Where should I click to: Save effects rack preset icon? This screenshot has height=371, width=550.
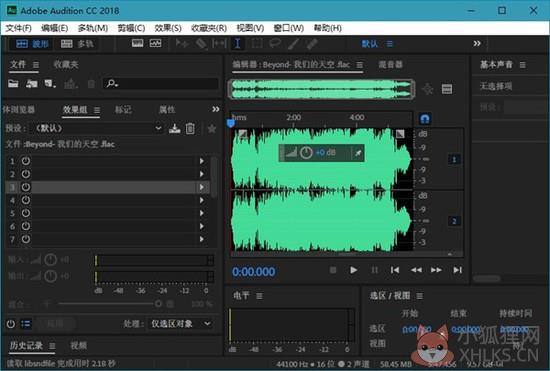point(174,129)
